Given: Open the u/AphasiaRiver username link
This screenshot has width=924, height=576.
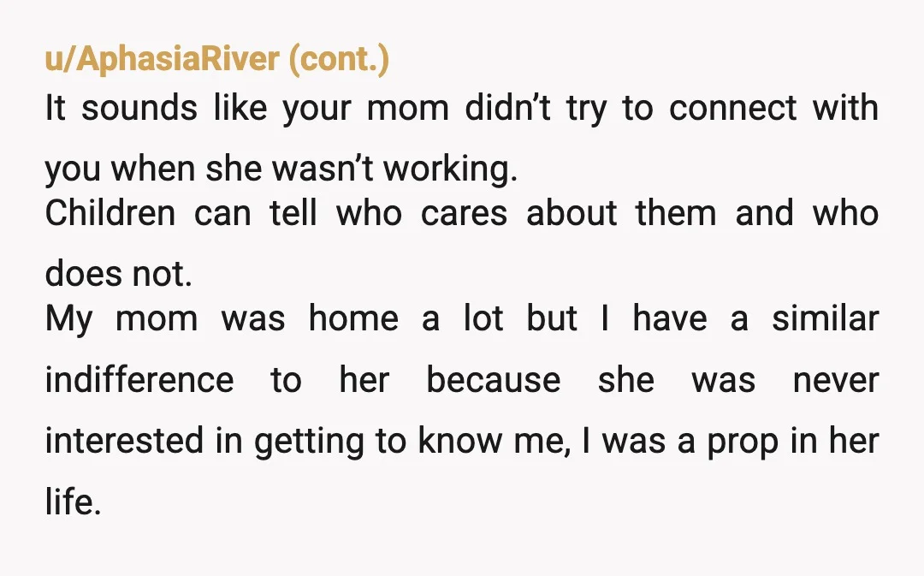Looking at the screenshot, I should (162, 59).
